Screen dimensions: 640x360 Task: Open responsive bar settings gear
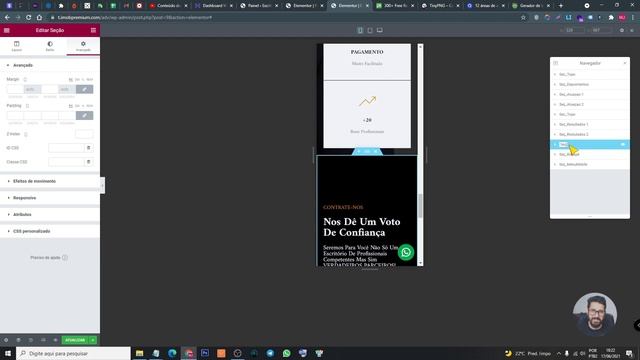click(x=622, y=30)
